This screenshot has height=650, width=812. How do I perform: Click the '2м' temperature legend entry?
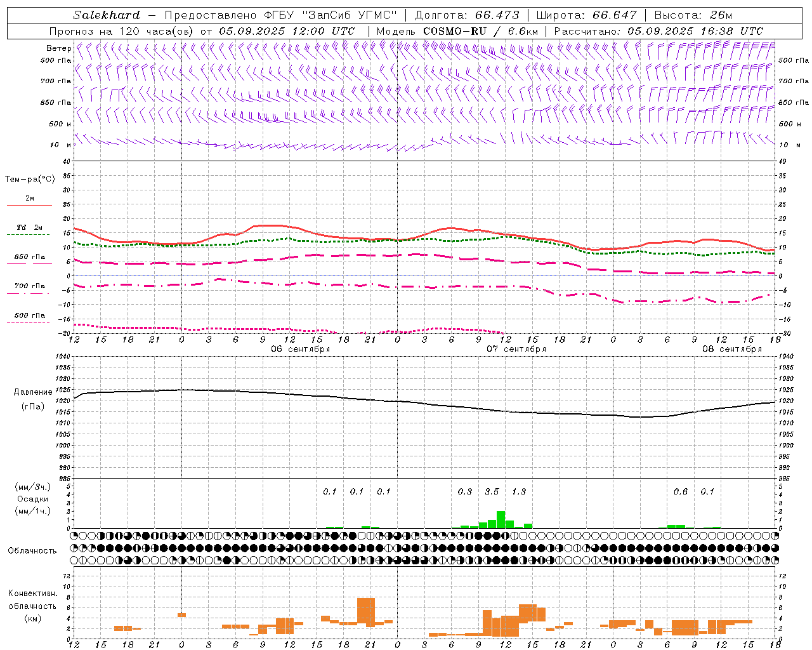30,198
